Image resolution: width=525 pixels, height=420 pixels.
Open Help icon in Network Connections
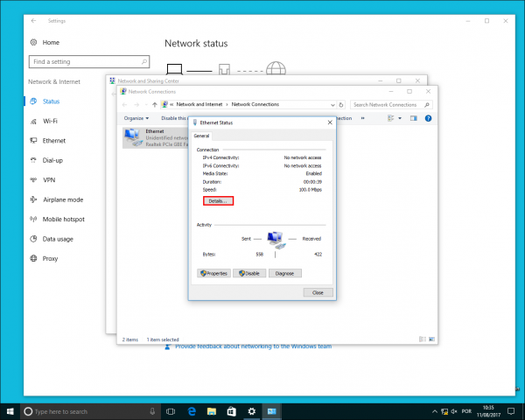[x=428, y=118]
